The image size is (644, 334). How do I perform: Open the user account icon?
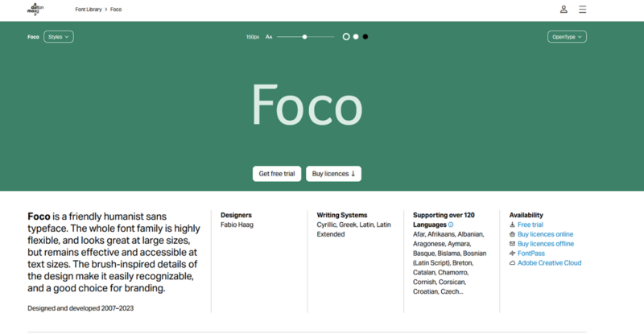pos(563,9)
